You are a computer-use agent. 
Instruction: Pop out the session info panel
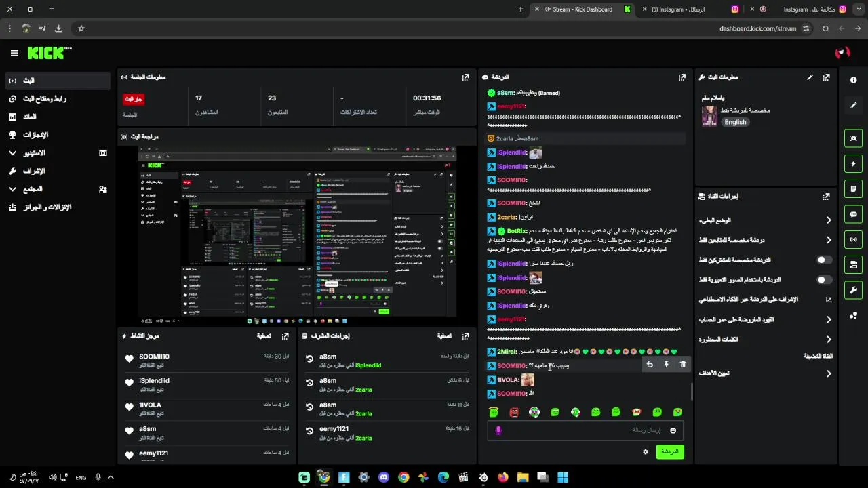465,77
